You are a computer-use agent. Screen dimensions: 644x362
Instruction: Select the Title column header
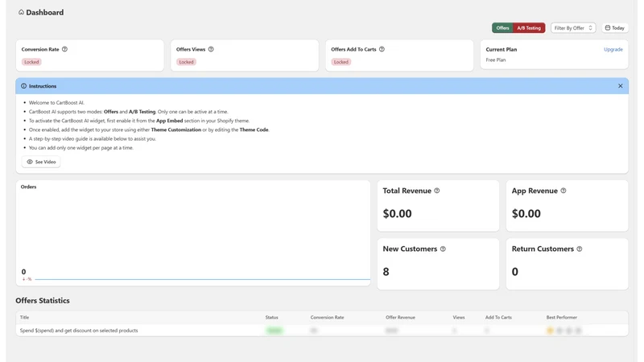coord(24,317)
